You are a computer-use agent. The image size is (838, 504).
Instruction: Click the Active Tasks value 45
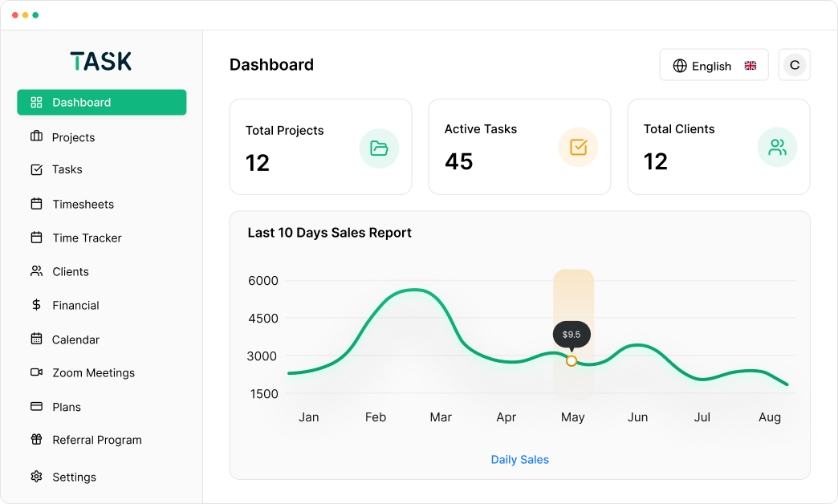[458, 161]
